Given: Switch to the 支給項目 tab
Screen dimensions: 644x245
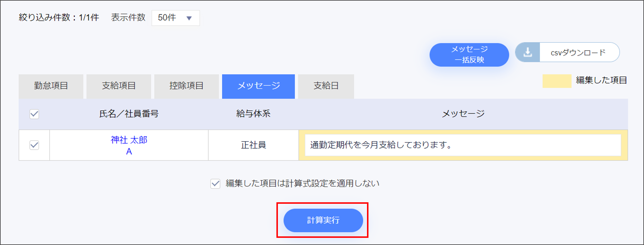Looking at the screenshot, I should (x=118, y=86).
